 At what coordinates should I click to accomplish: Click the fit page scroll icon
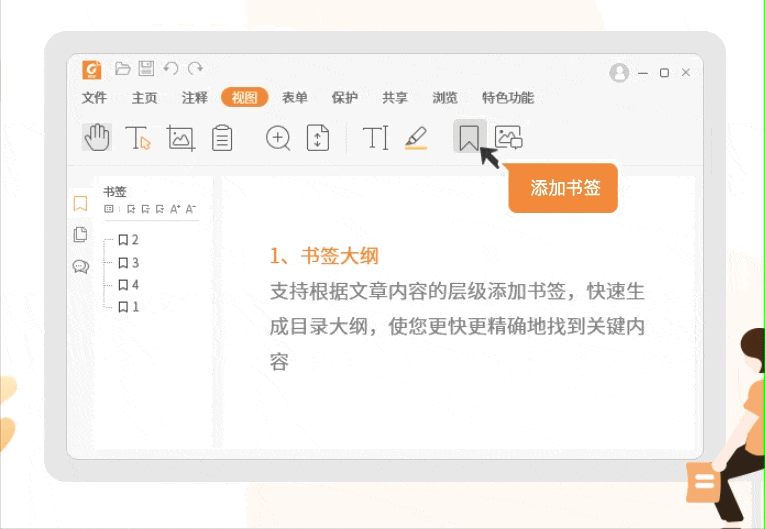(x=317, y=138)
